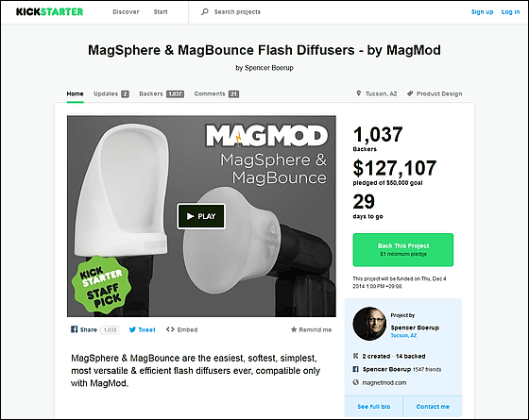The height and width of the screenshot is (420, 529).
Task: Click the Kickstarter logo
Action: (x=49, y=11)
